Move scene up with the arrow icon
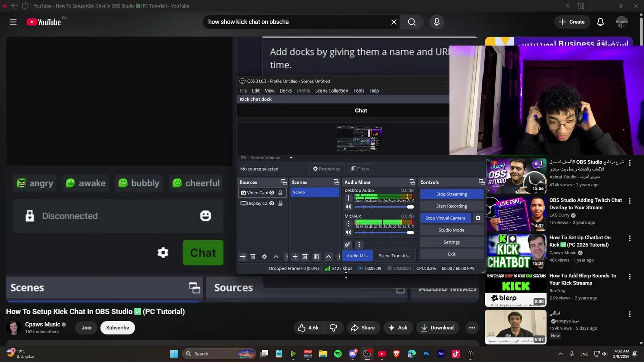Image resolution: width=644 pixels, height=362 pixels. pos(328,257)
